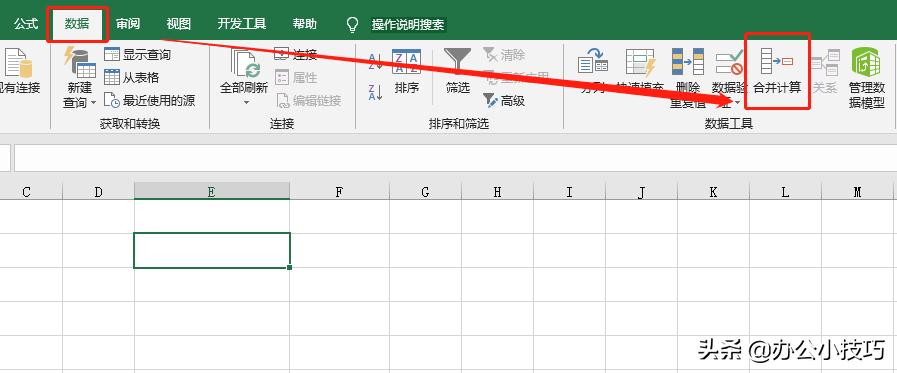Image resolution: width=897 pixels, height=373 pixels.
Task: Open the 开发工具 ribbon tab
Action: point(241,24)
